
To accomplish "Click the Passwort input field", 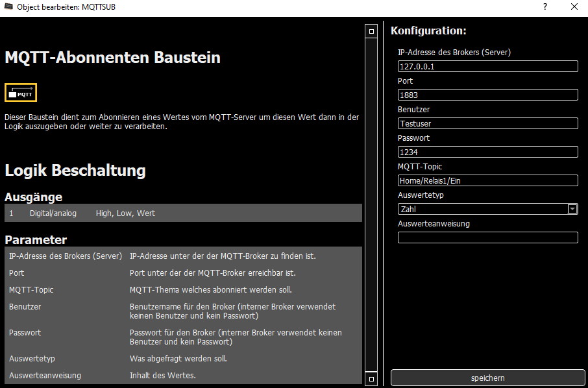I will click(487, 152).
